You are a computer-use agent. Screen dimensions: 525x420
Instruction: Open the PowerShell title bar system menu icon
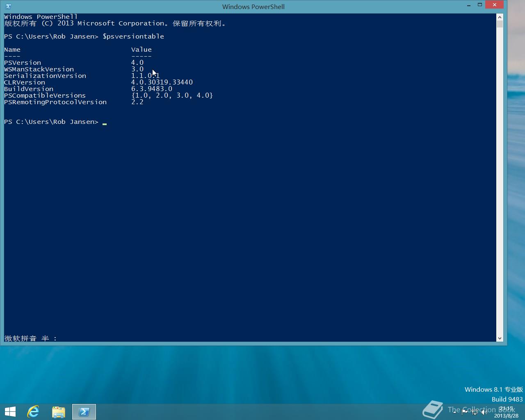(x=8, y=6)
